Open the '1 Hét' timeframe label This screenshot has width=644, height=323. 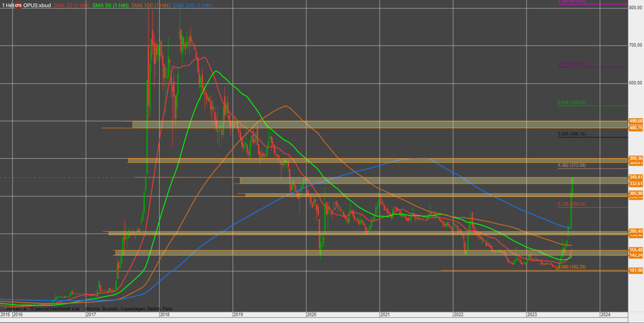point(7,5)
